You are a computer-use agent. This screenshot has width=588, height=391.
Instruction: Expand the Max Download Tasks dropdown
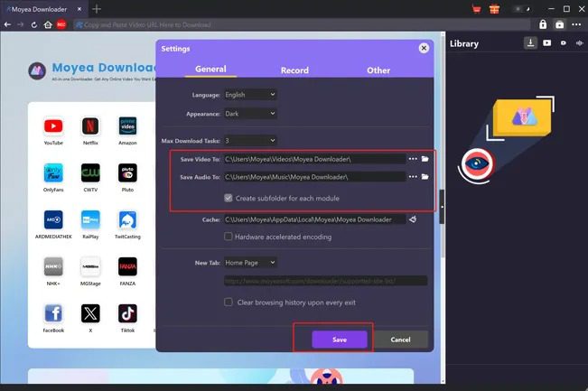tap(249, 141)
